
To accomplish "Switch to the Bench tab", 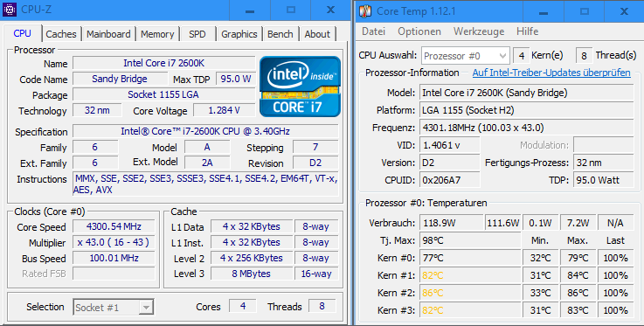I will [x=280, y=34].
